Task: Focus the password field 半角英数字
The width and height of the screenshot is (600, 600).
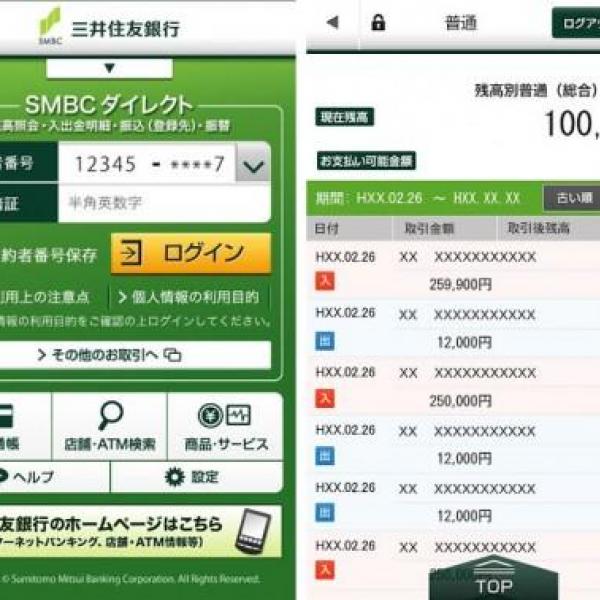Action: click(x=165, y=203)
